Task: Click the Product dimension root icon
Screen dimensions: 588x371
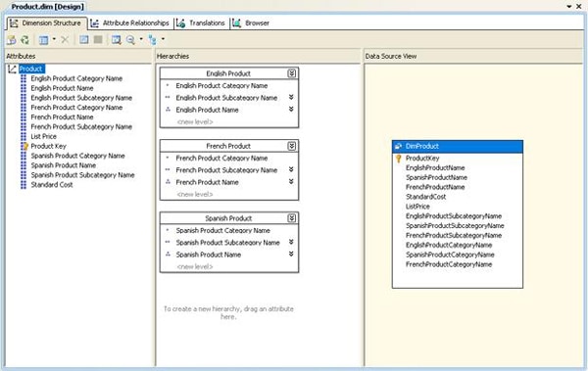Action: point(13,69)
